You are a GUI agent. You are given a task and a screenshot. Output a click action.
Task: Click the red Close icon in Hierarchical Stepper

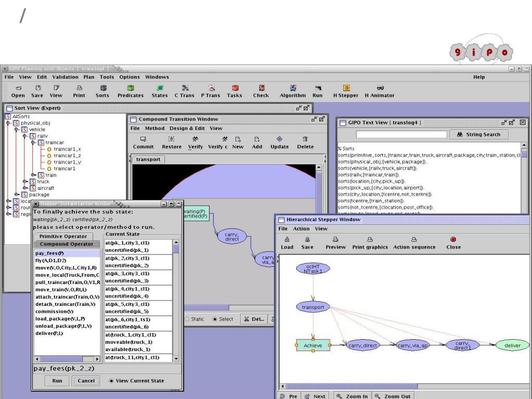pos(453,239)
